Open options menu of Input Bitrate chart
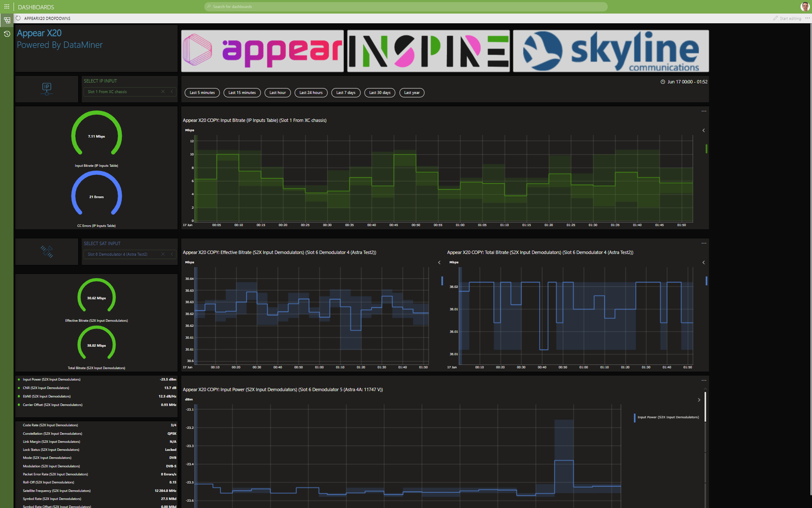Image resolution: width=812 pixels, height=508 pixels. [x=704, y=111]
